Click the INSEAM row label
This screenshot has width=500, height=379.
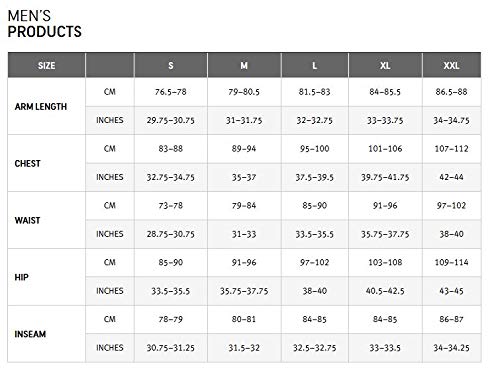[x=30, y=334]
